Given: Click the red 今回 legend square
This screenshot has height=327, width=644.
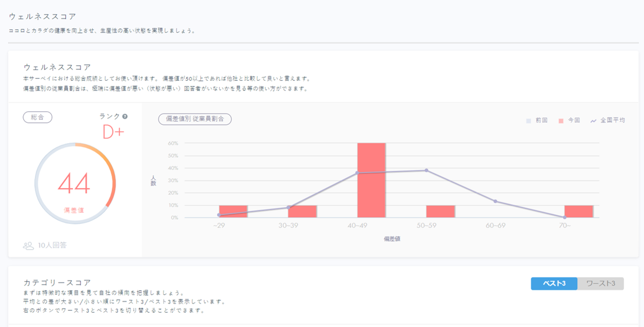Looking at the screenshot, I should coord(561,121).
